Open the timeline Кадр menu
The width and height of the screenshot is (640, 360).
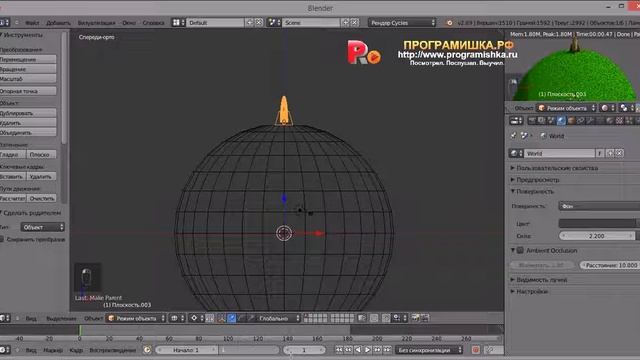pos(76,350)
